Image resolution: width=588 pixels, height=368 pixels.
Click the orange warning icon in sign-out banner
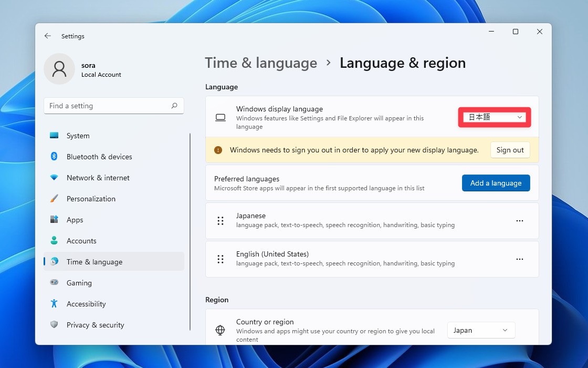click(x=218, y=150)
